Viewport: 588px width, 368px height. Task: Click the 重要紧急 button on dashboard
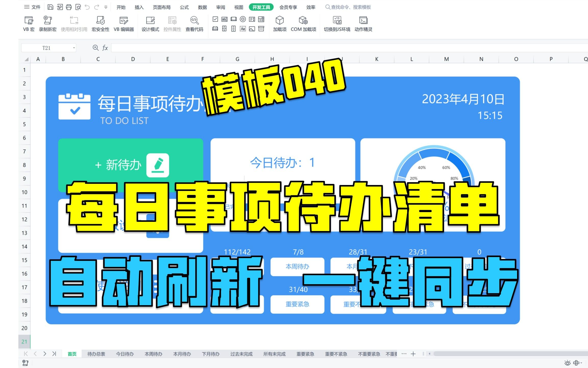[297, 304]
